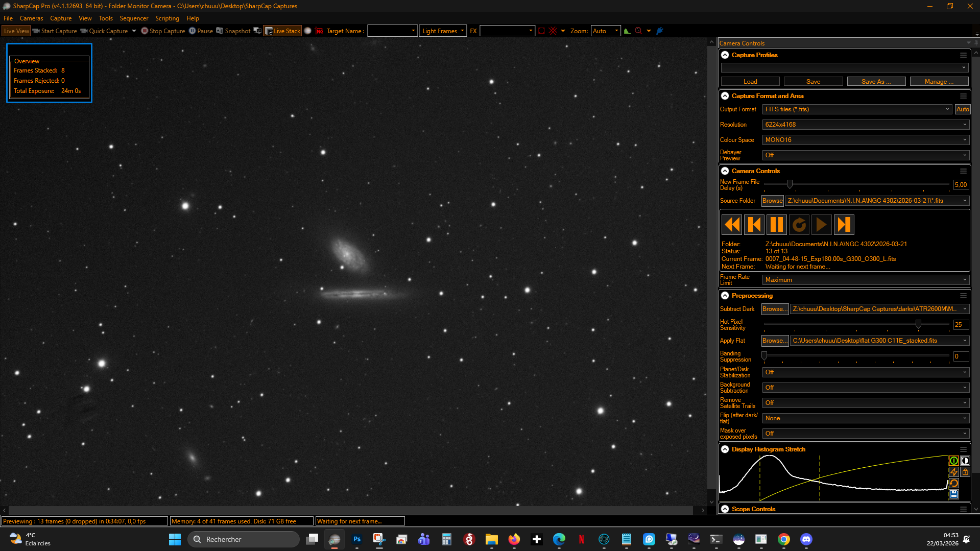
Task: Pause the capture from the toolbar
Action: (201, 31)
